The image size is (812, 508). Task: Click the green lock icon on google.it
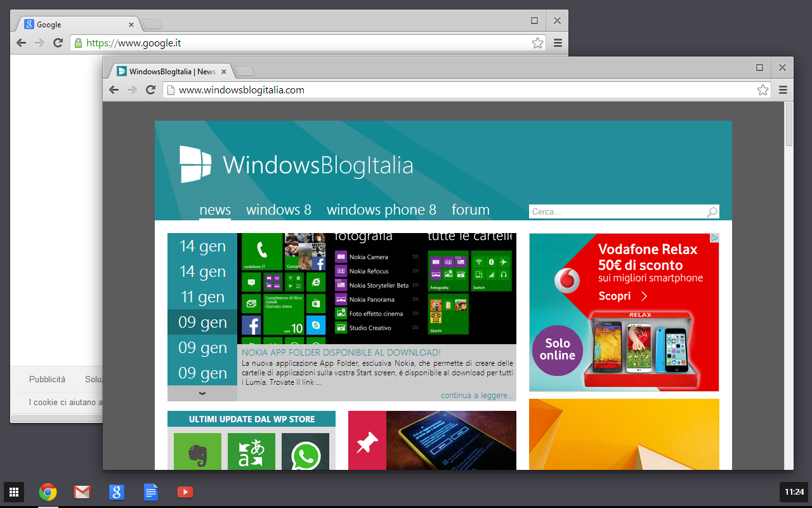click(x=78, y=43)
